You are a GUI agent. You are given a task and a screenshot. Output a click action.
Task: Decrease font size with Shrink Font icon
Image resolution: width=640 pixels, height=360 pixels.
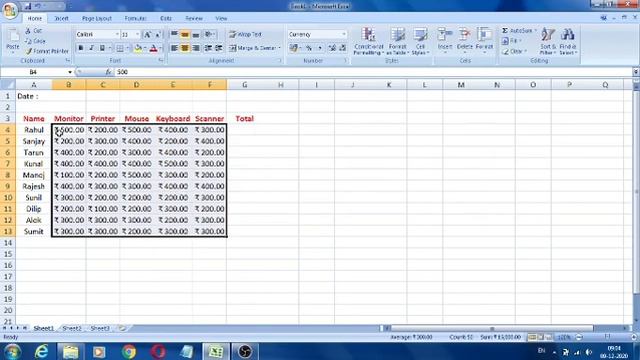(x=158, y=35)
